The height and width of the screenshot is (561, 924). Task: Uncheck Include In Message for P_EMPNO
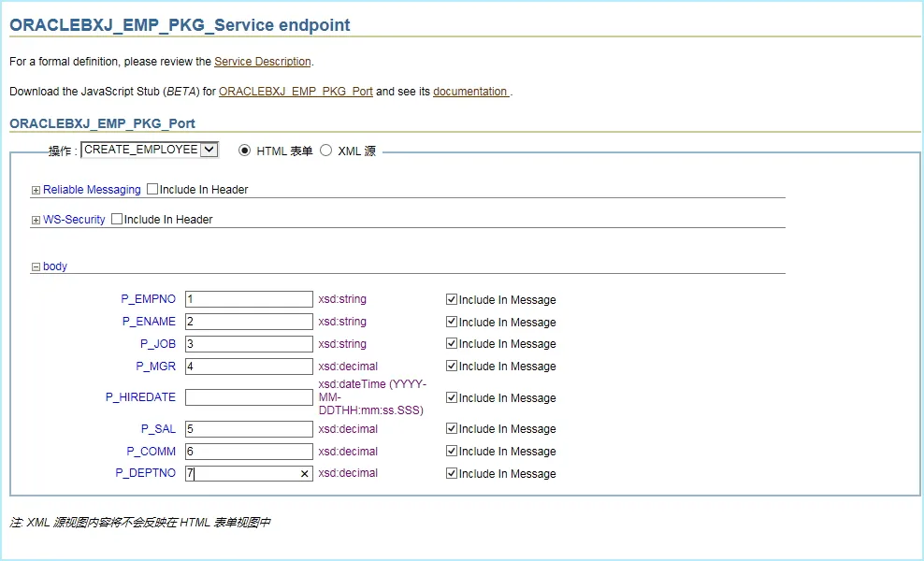tap(452, 300)
